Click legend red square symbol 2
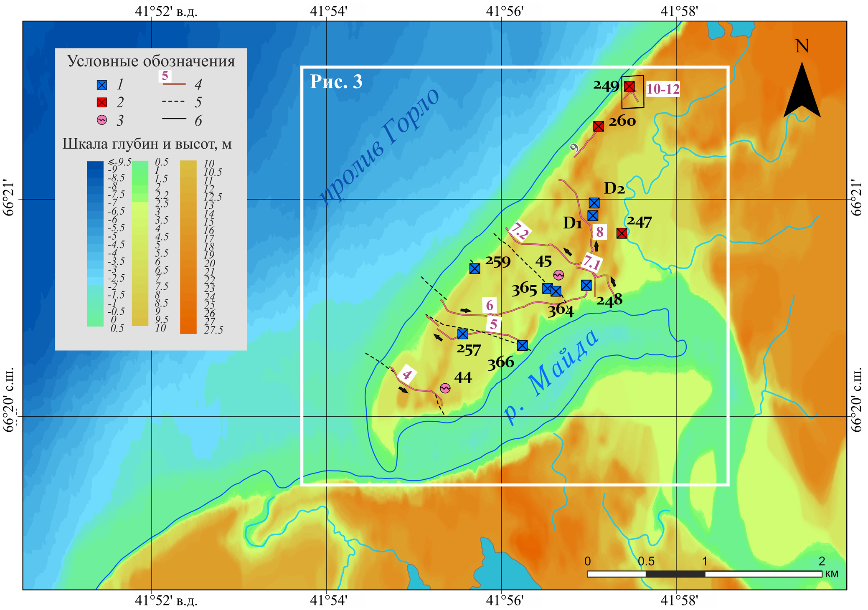 click(102, 103)
